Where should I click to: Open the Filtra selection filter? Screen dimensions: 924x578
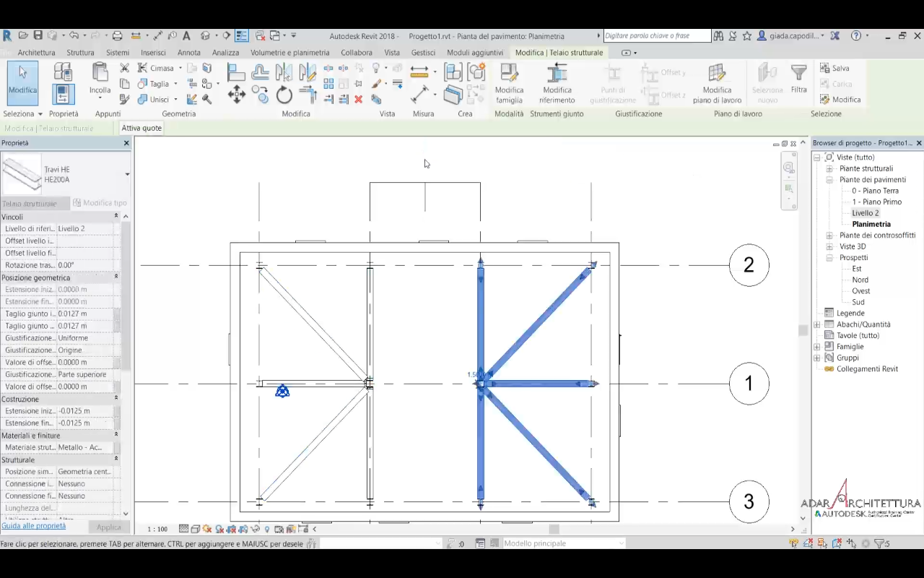(798, 78)
